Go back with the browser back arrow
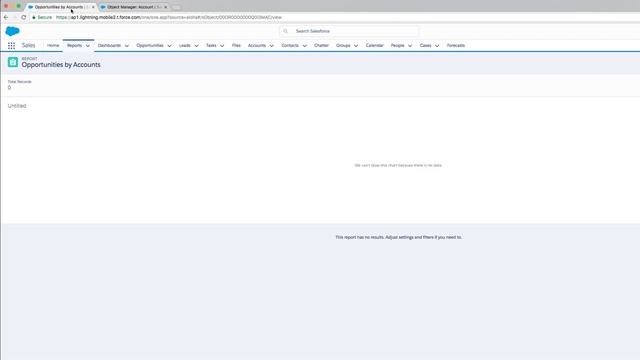Image resolution: width=640 pixels, height=360 pixels. point(6,17)
